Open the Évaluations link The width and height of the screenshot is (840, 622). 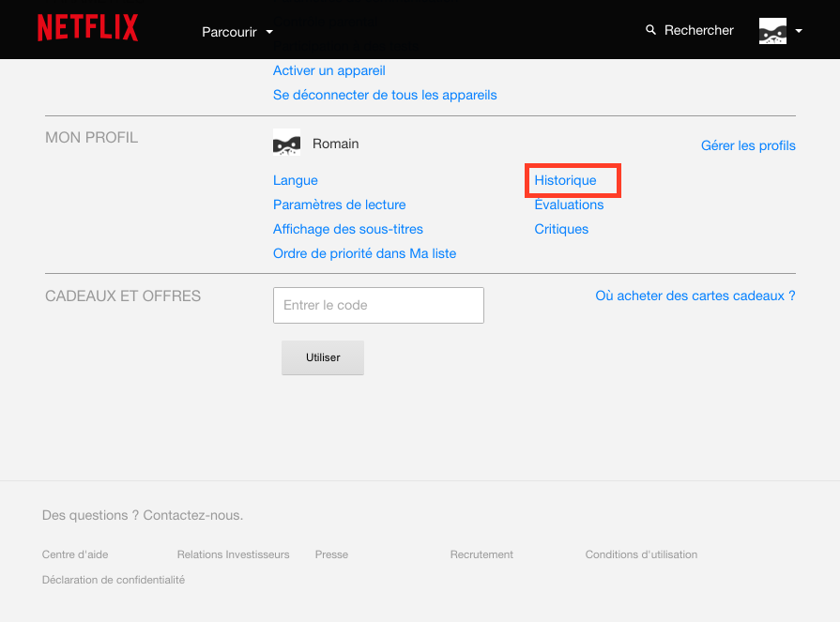pyautogui.click(x=569, y=205)
